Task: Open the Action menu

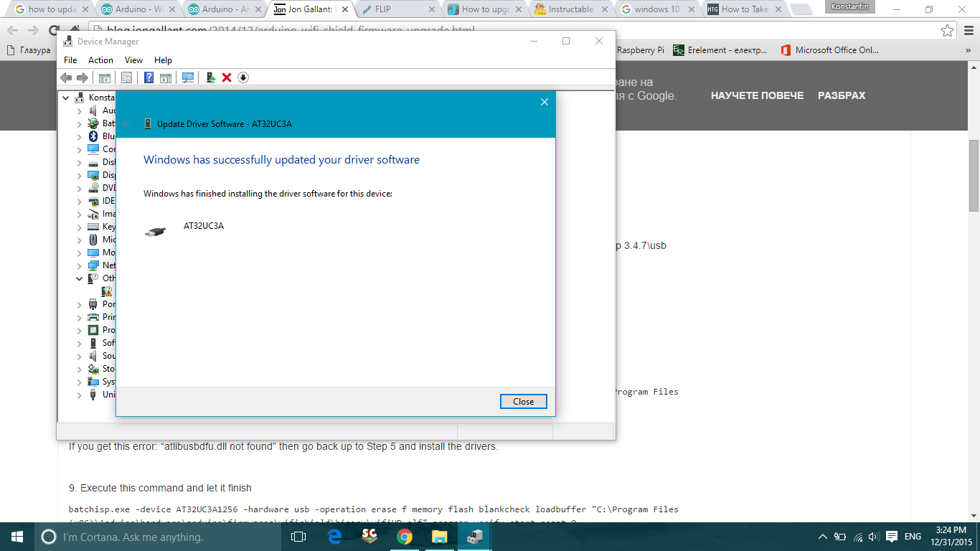Action: (100, 60)
